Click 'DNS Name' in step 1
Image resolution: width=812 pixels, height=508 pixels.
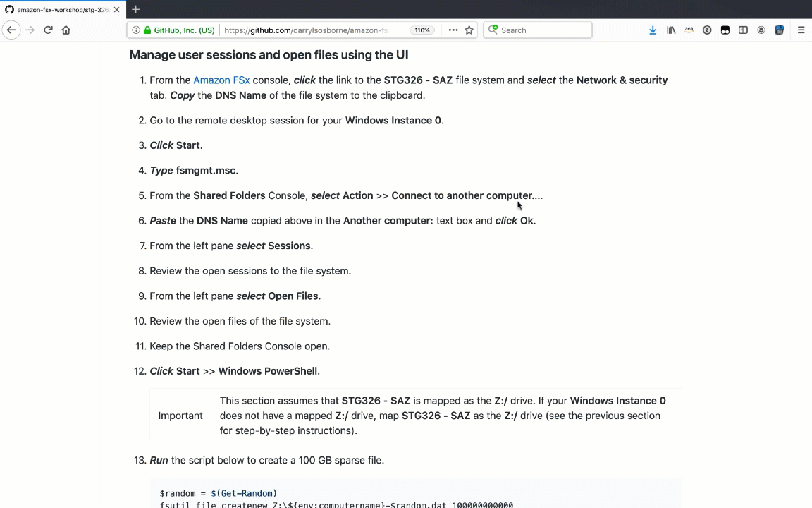240,95
